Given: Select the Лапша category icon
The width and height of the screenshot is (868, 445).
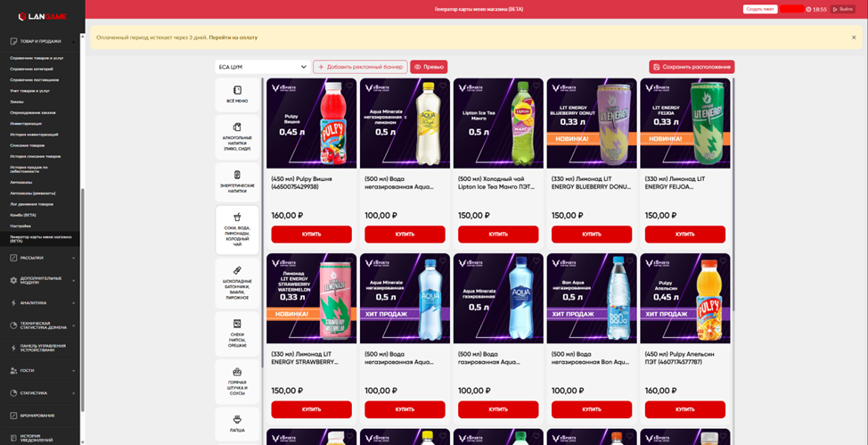Looking at the screenshot, I should point(237,418).
